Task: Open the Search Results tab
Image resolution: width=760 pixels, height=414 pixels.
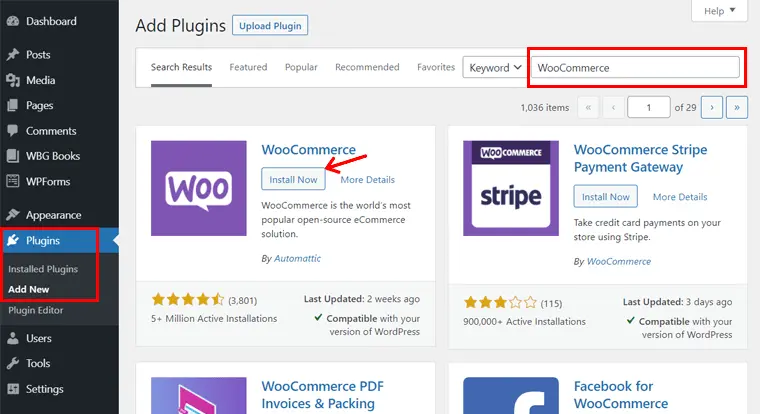Action: (x=181, y=67)
